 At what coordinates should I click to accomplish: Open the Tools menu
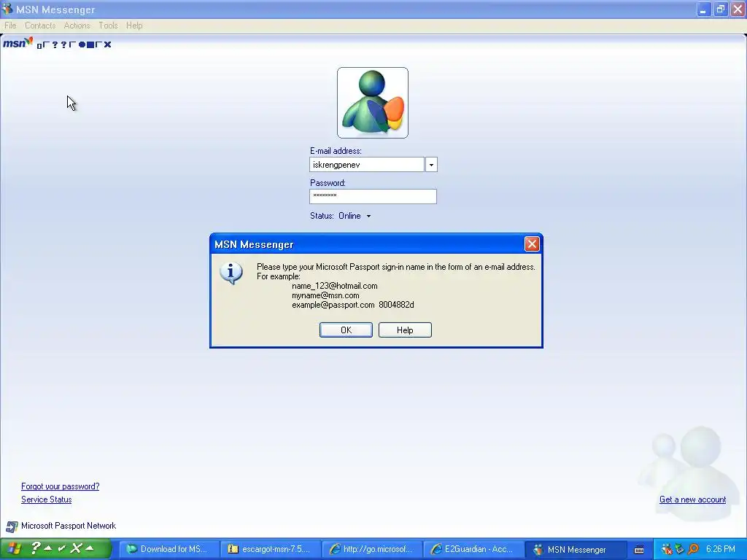coord(108,26)
